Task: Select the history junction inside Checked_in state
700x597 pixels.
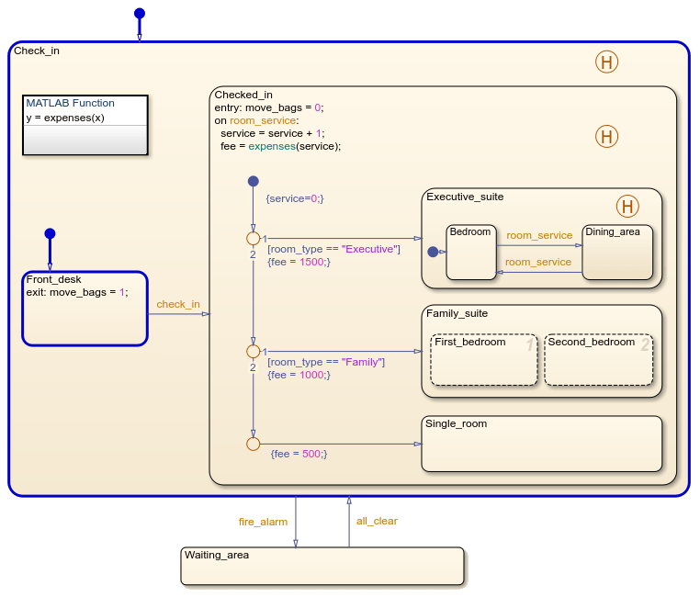Action: pos(606,137)
